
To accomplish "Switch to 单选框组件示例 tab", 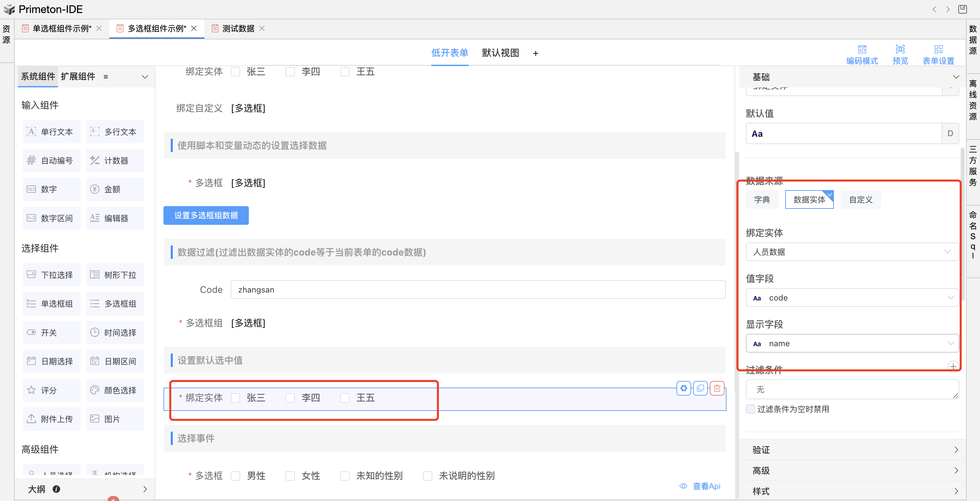I will 62,29.
